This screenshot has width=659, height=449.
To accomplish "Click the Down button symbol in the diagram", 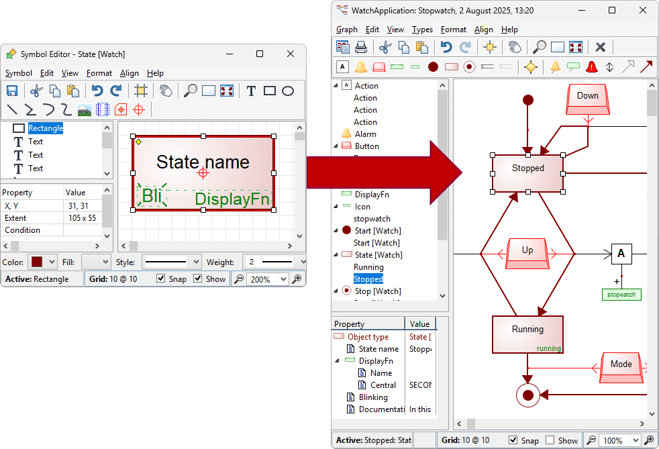I will coord(588,99).
